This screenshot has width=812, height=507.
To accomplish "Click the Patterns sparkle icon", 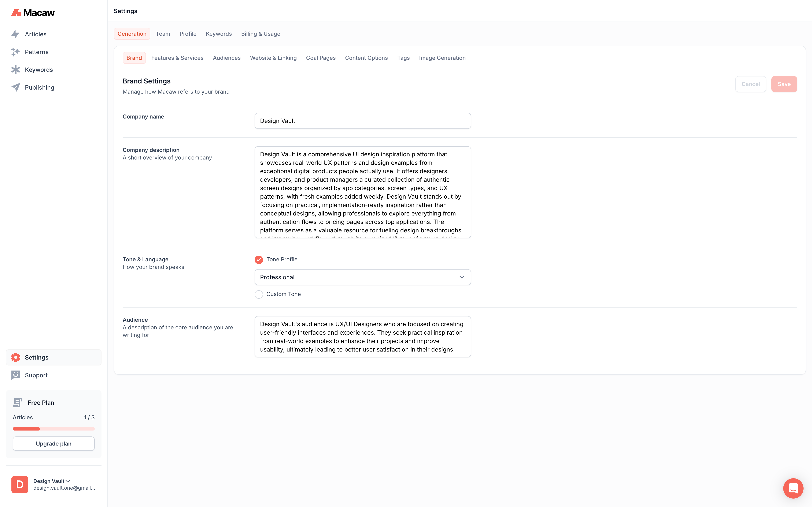I will (15, 52).
